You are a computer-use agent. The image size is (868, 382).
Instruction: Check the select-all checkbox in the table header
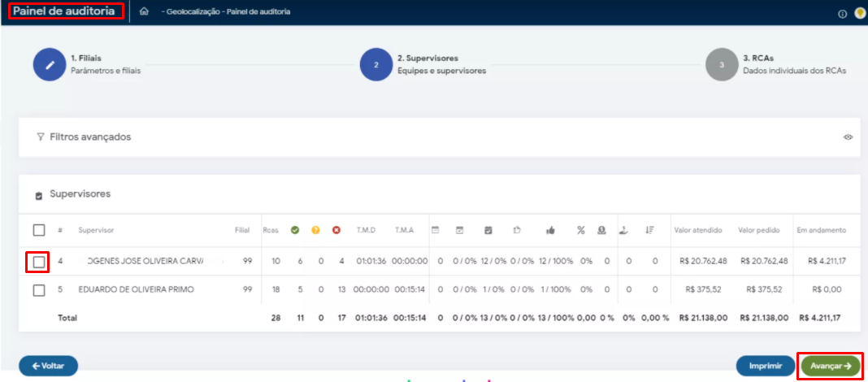(x=39, y=230)
